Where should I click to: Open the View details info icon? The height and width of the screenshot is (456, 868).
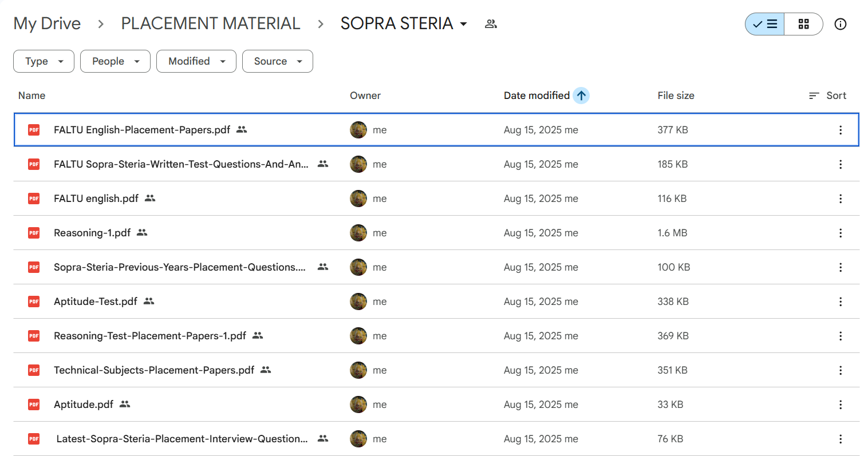(840, 24)
